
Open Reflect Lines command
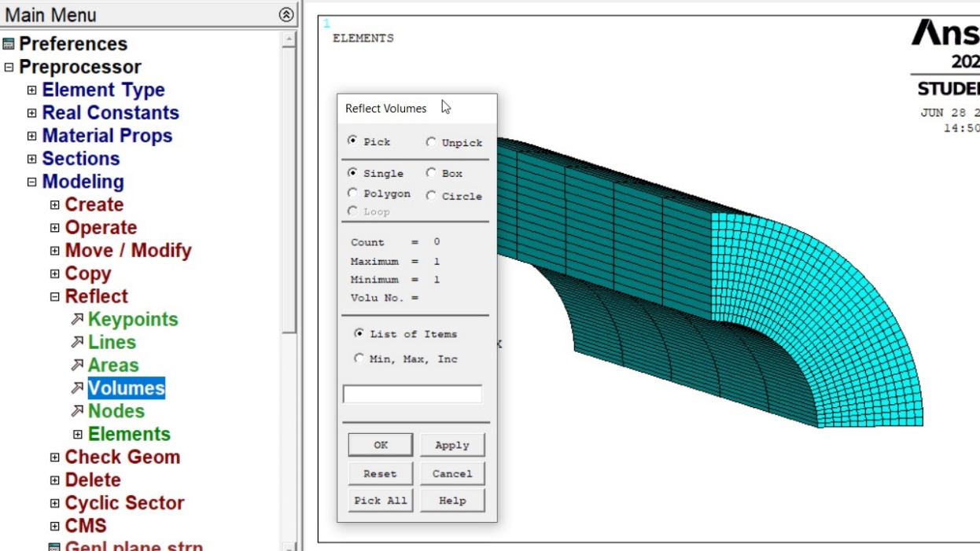112,342
